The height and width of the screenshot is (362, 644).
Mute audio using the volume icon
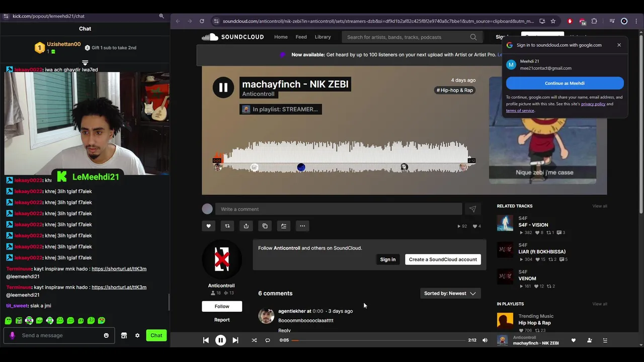(x=485, y=340)
